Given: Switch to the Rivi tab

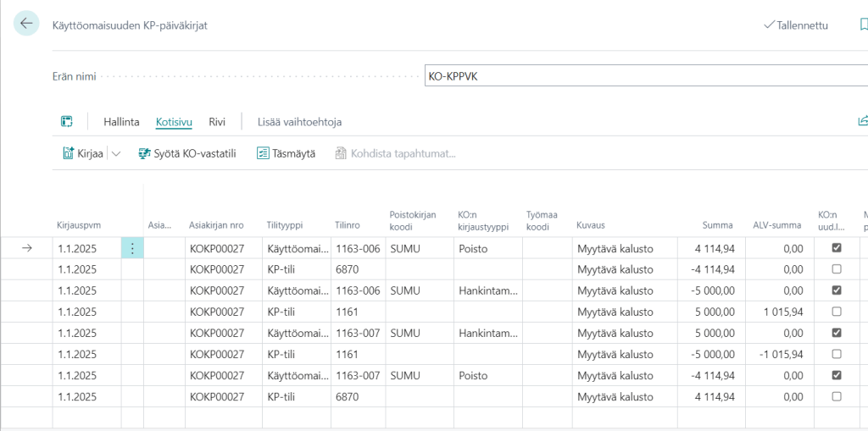Looking at the screenshot, I should pos(217,122).
